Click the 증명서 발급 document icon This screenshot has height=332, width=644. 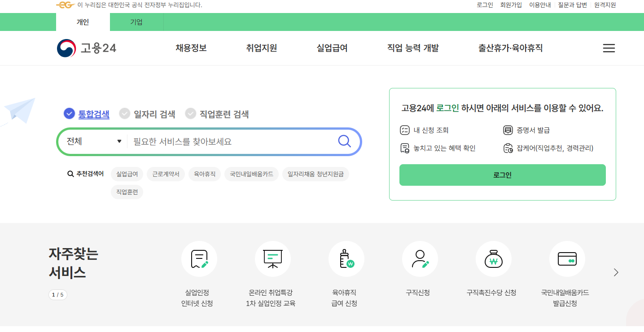[508, 131]
